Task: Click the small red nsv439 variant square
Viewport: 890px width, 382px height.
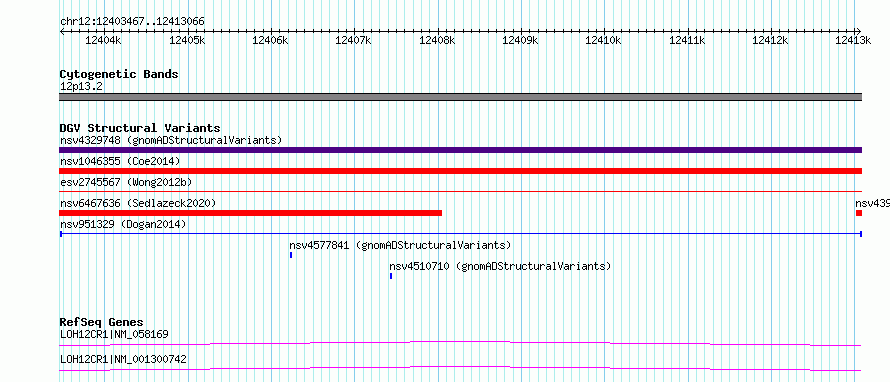Action: (859, 213)
